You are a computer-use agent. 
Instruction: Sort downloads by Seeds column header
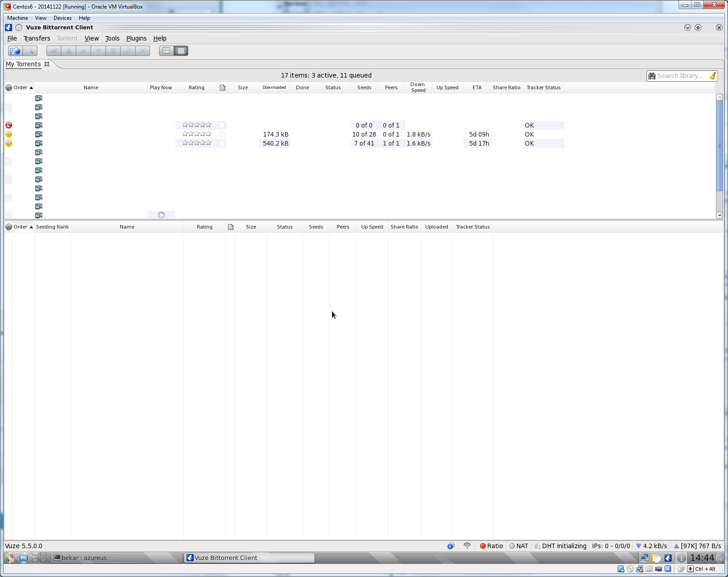click(x=364, y=87)
